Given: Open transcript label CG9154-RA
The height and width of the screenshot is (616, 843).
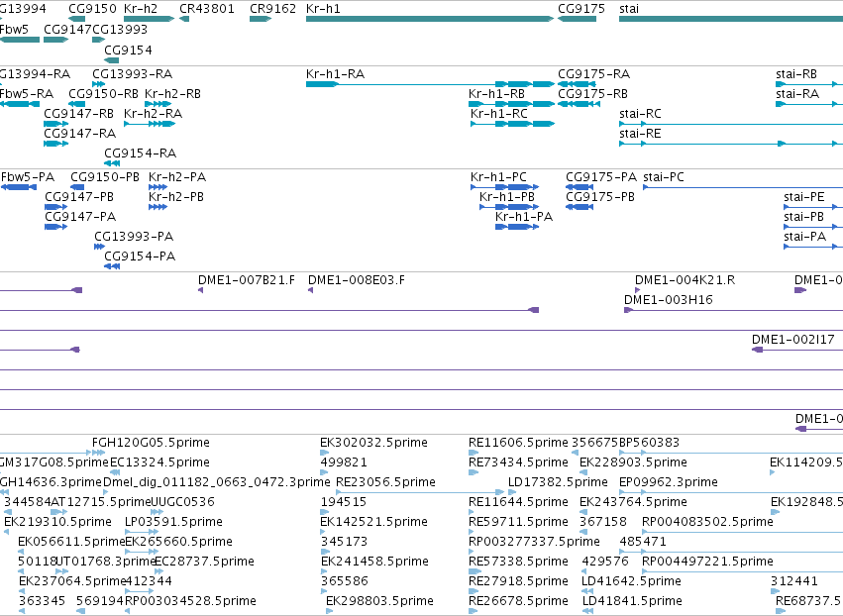Looking at the screenshot, I should coord(141,154).
